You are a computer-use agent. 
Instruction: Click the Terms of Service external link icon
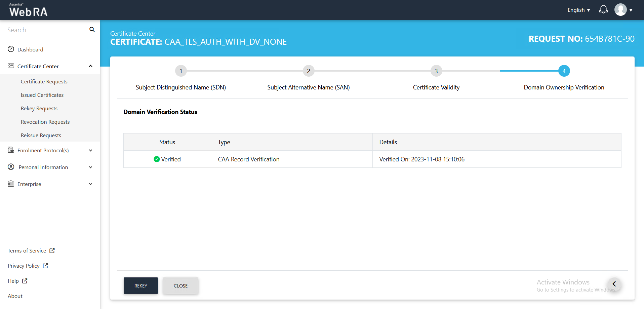[52, 250]
